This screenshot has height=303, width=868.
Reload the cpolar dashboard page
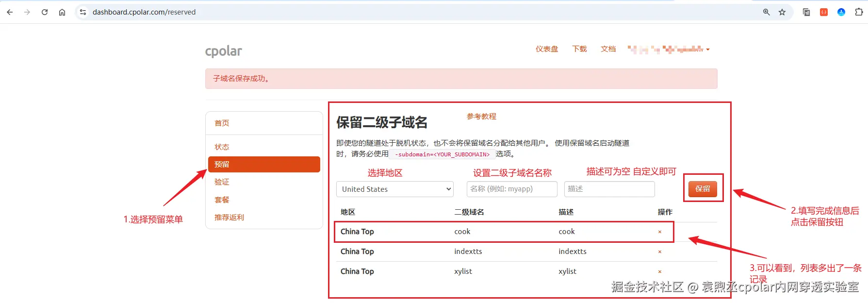pos(45,12)
